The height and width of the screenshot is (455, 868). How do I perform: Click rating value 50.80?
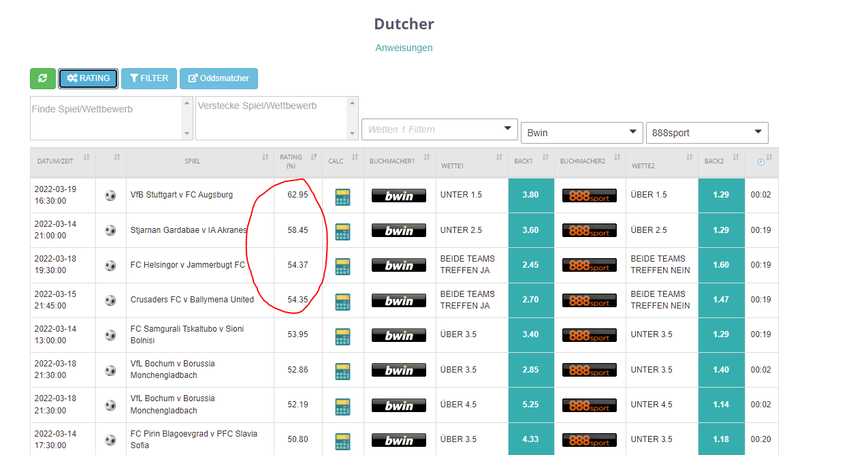(298, 439)
